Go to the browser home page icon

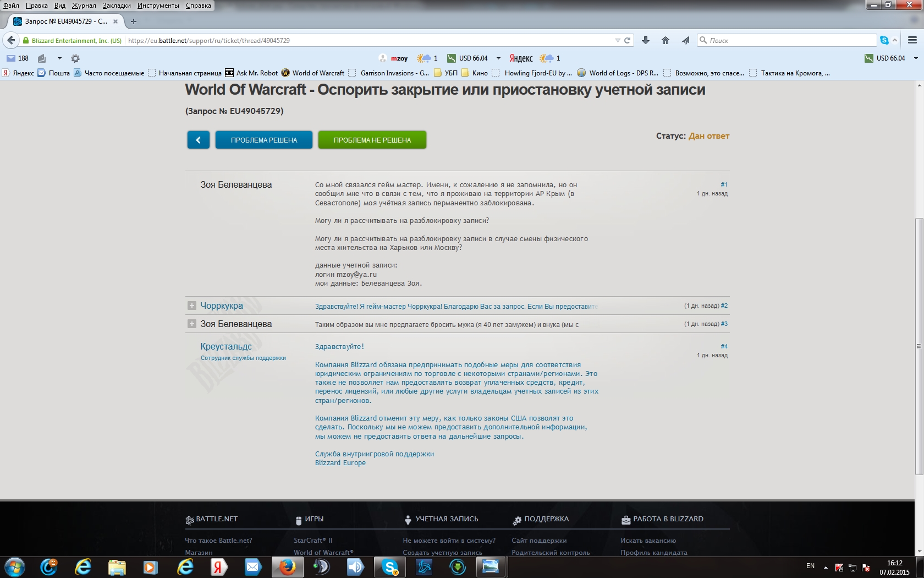(665, 40)
